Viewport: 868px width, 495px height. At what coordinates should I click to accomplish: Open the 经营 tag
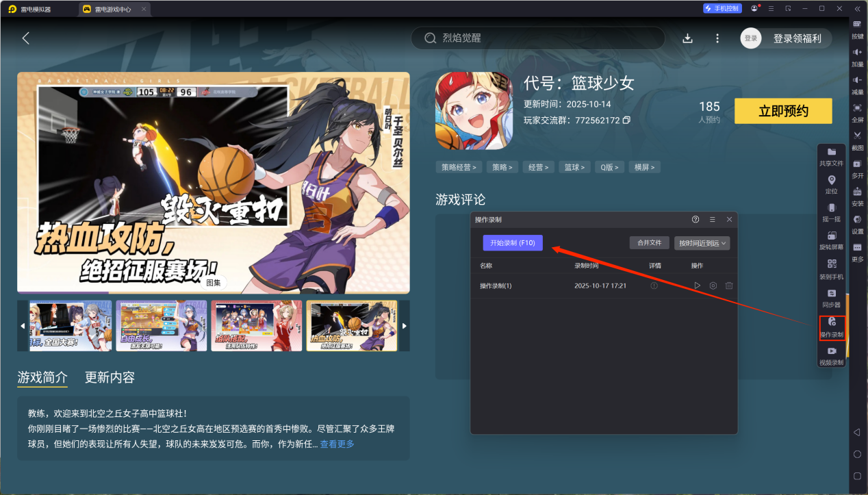pos(538,167)
